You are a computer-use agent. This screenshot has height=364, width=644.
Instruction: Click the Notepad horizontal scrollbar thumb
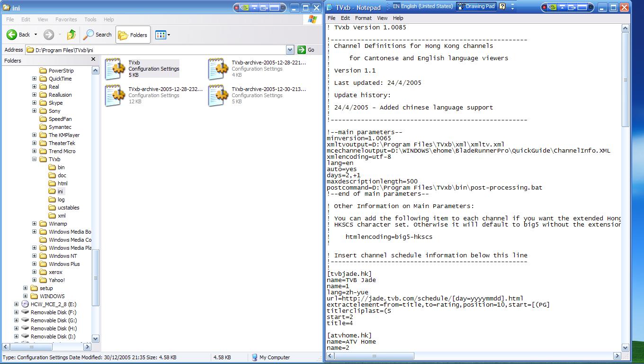pos(374,356)
